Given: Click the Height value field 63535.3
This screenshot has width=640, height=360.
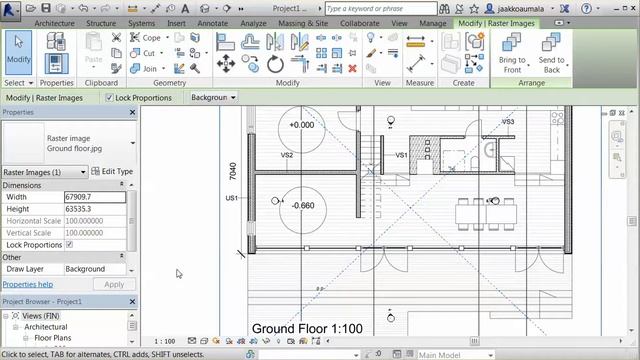Looking at the screenshot, I should tap(95, 209).
